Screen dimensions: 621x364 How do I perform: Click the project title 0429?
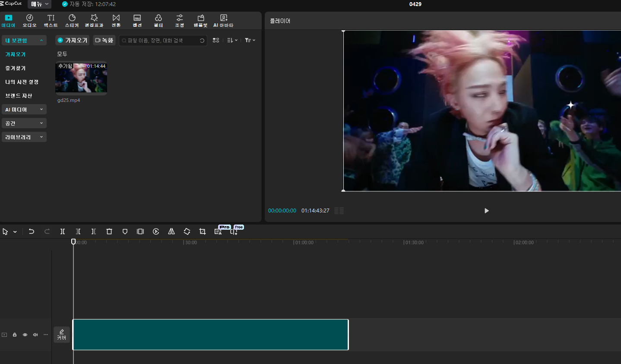tap(415, 4)
